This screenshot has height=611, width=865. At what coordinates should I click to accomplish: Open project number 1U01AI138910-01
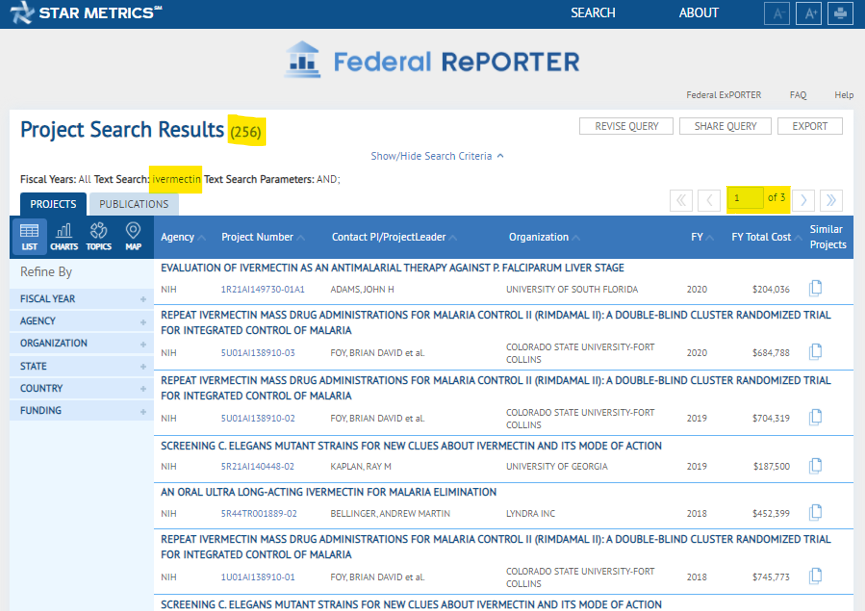pos(258,577)
